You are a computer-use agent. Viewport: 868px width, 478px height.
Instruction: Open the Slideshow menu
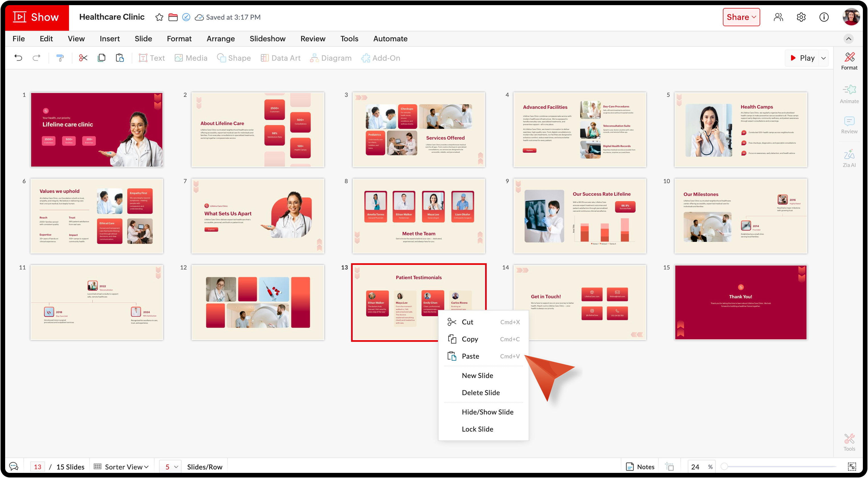(267, 39)
